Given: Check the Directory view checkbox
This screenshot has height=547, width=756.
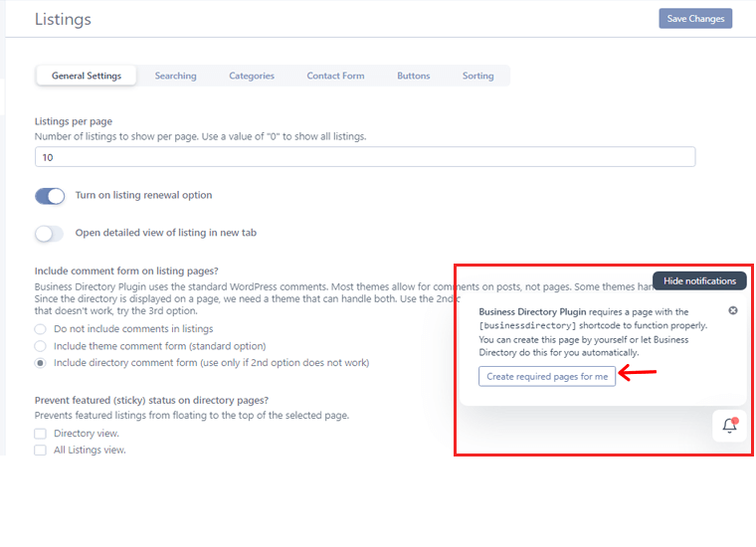Looking at the screenshot, I should pos(41,434).
